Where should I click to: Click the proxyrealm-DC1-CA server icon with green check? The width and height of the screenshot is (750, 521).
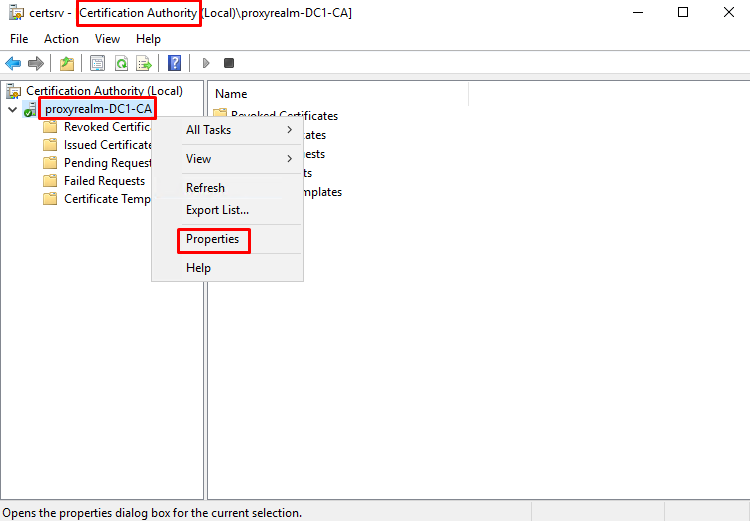click(30, 109)
